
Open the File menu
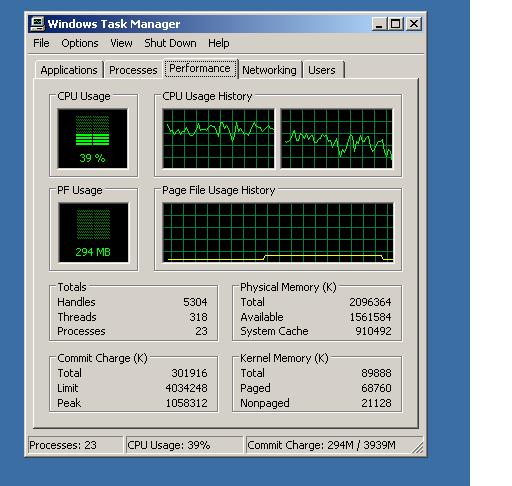pyautogui.click(x=41, y=43)
